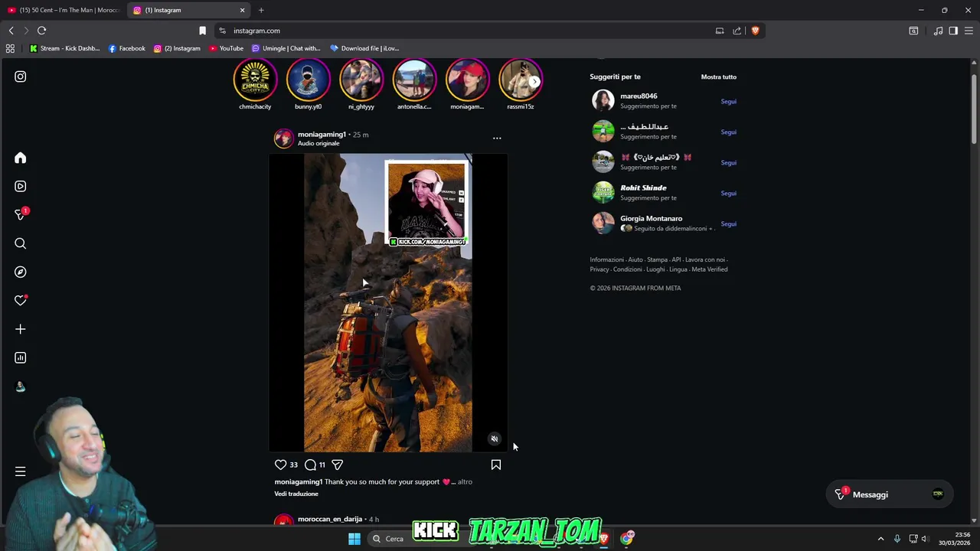Open YouTube bookmark

(x=227, y=48)
